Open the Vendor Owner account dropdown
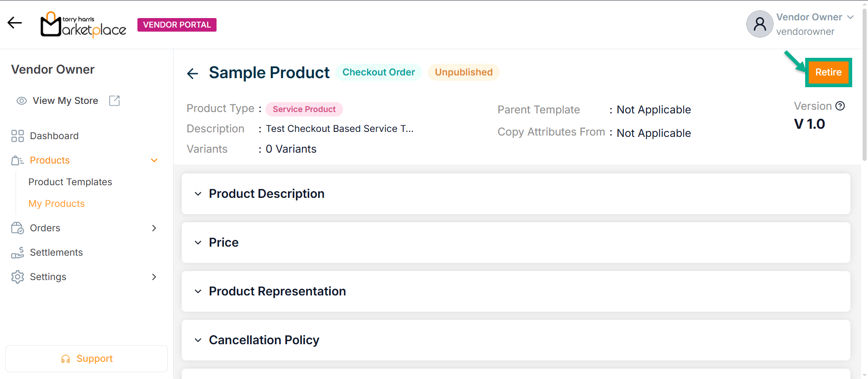Image resolution: width=868 pixels, height=379 pixels. pyautogui.click(x=850, y=17)
